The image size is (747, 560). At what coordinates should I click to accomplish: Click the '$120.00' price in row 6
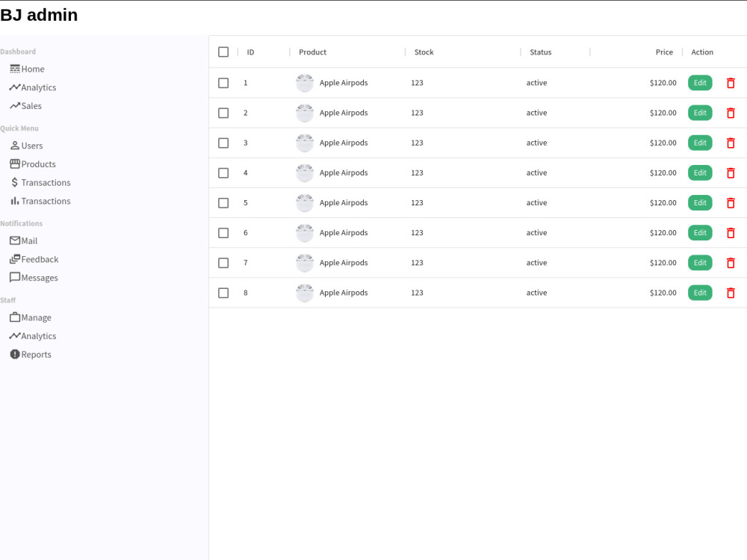(x=663, y=233)
